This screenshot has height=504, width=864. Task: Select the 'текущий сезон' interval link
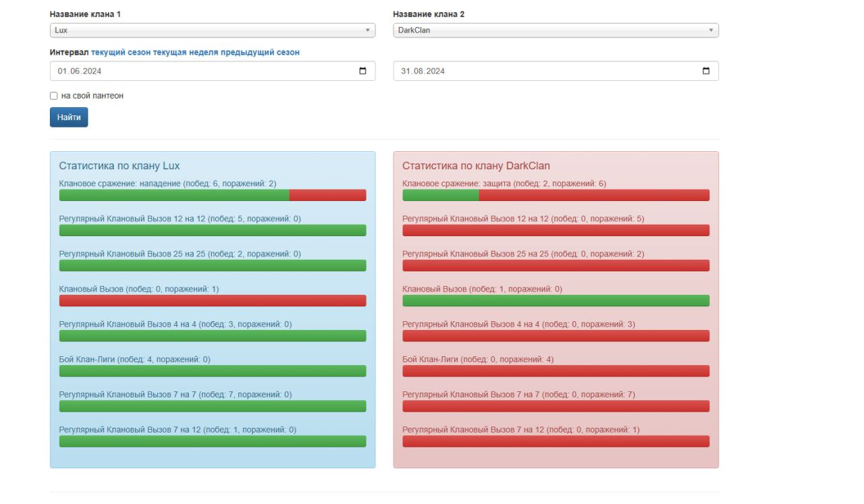[x=121, y=52]
